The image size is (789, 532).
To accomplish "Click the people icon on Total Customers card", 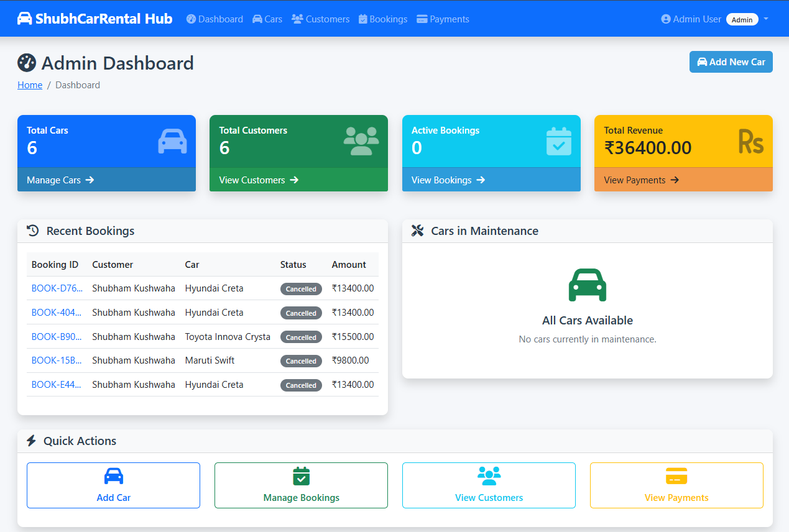I will [x=361, y=141].
